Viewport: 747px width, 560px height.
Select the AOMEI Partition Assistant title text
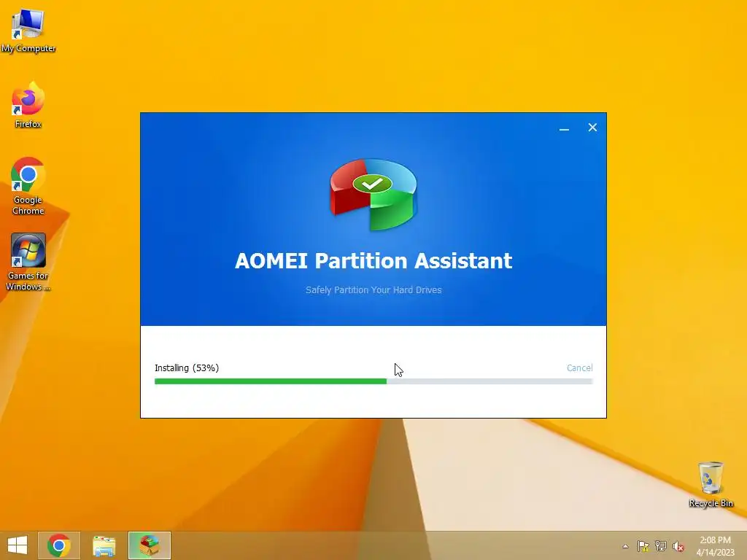coord(373,260)
